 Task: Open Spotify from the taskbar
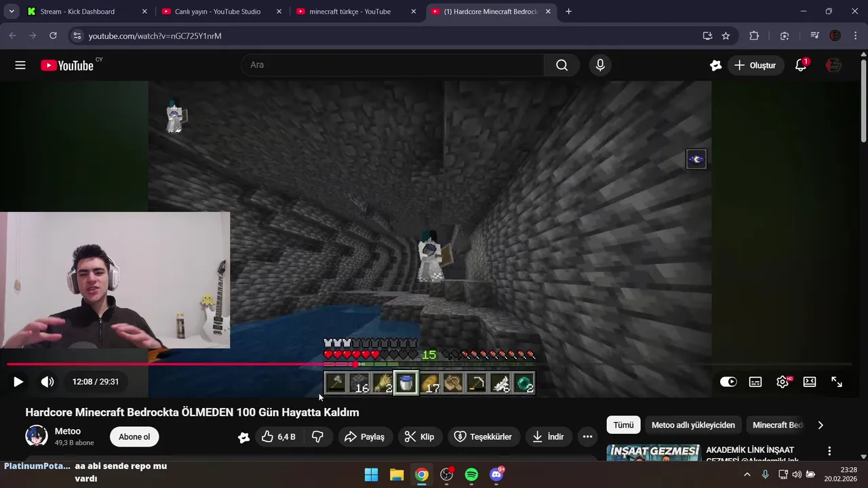pos(472,474)
